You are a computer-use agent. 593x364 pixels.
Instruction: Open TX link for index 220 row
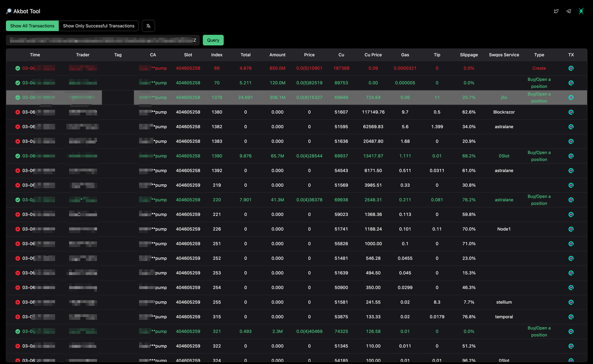coord(571,200)
